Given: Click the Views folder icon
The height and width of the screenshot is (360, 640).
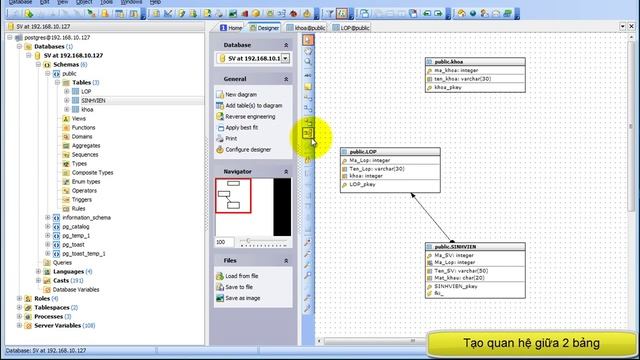Looking at the screenshot, I should coord(66,118).
